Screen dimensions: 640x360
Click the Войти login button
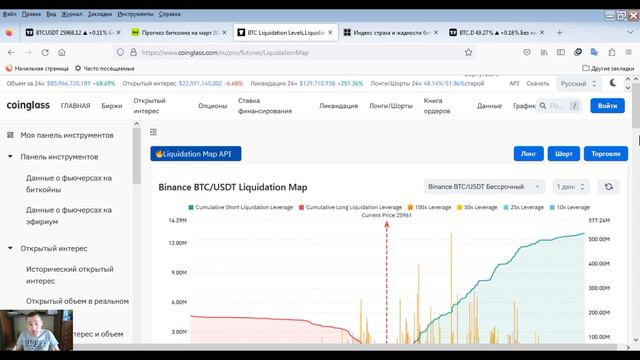607,106
